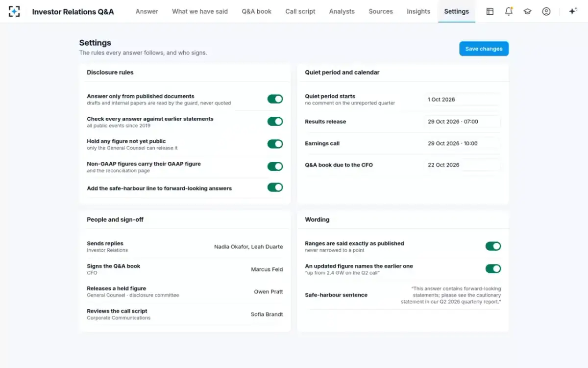Open the notifications bell
The width and height of the screenshot is (588, 368).
click(x=509, y=11)
